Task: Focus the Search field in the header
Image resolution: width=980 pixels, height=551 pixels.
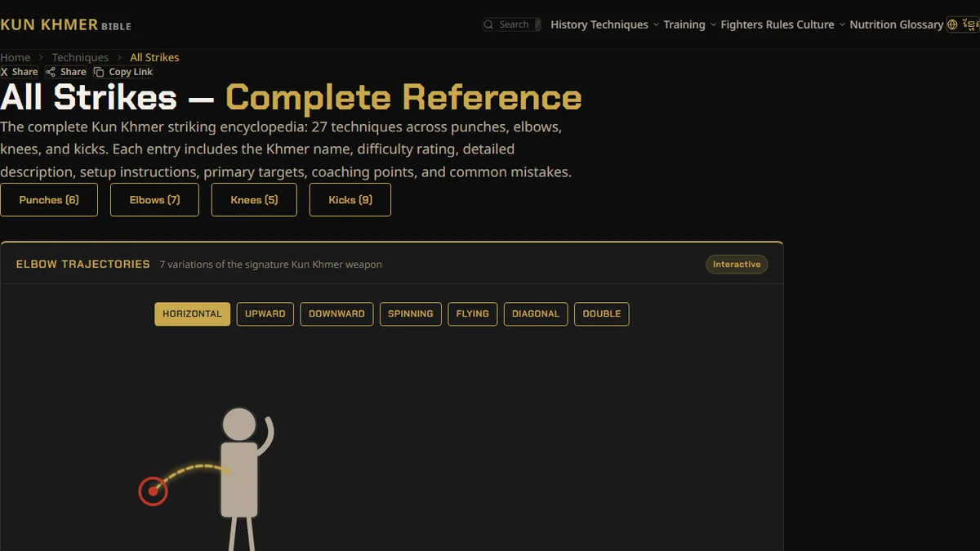Action: 511,24
